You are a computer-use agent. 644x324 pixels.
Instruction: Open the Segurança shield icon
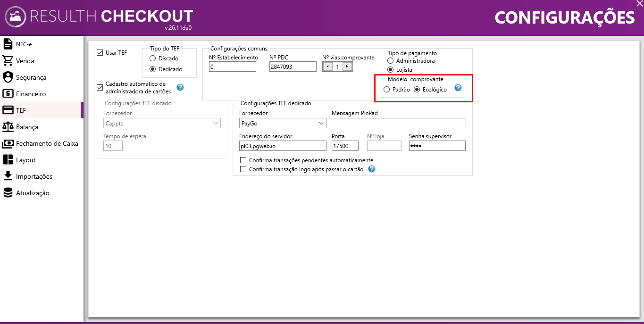click(x=8, y=77)
